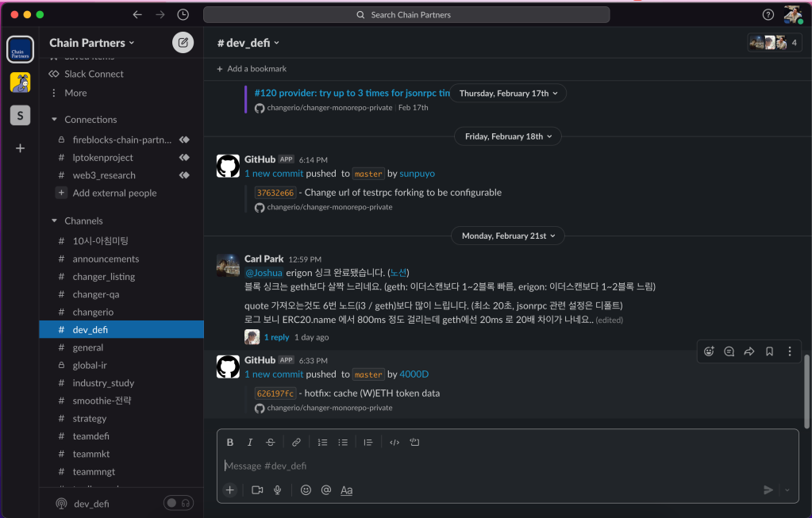Open the user profile avatar at top right

(x=793, y=14)
